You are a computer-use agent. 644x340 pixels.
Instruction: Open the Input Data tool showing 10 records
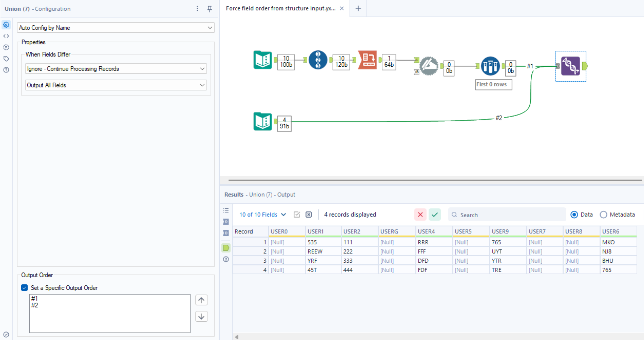263,60
